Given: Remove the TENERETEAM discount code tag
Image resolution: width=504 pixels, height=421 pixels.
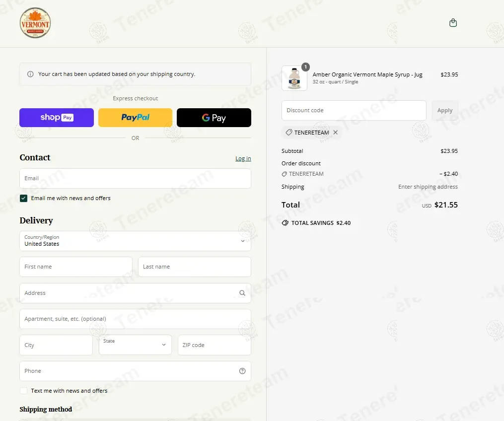Looking at the screenshot, I should [336, 133].
